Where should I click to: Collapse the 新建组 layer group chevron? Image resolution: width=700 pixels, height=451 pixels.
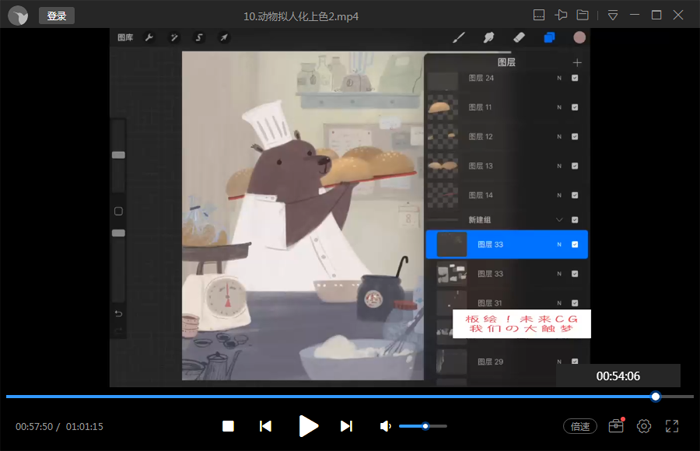[561, 219]
